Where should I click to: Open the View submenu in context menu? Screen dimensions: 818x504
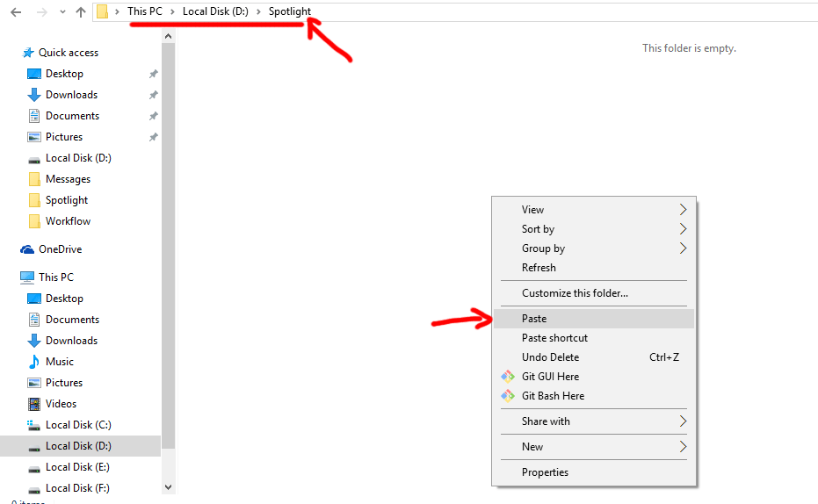(x=594, y=210)
